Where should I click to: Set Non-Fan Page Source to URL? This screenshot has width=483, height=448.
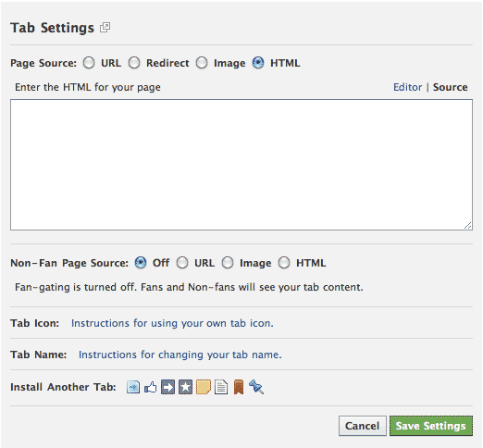pos(182,263)
